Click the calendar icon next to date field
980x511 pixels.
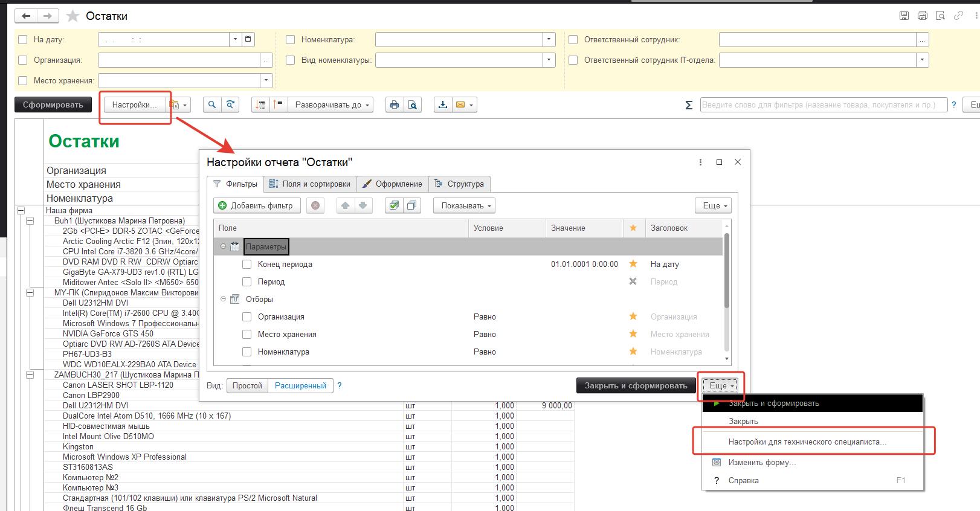[x=248, y=40]
